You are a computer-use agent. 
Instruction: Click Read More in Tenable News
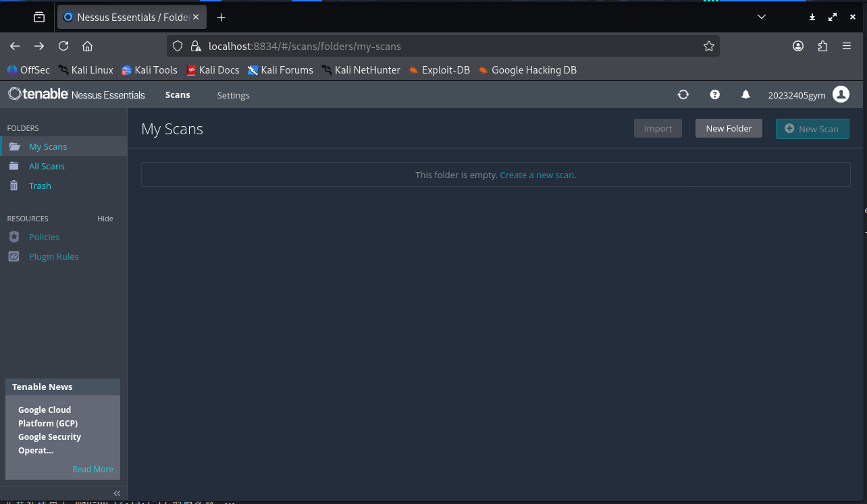tap(93, 470)
